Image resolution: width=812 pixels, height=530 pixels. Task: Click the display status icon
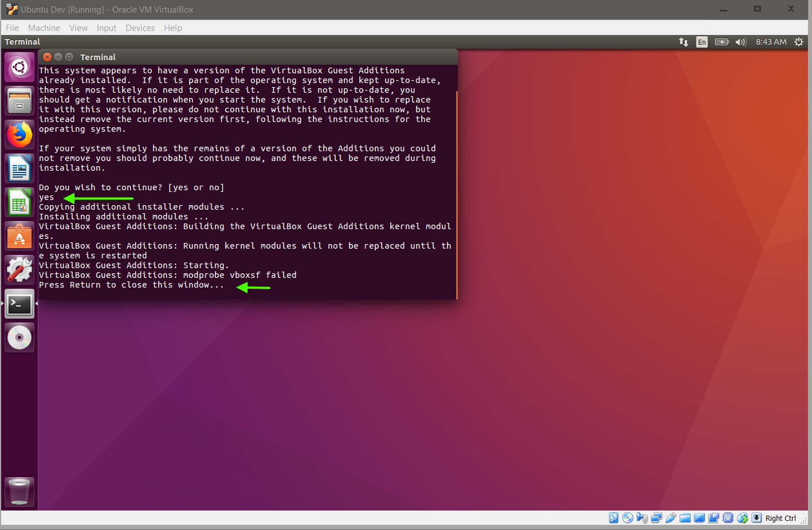(x=700, y=518)
